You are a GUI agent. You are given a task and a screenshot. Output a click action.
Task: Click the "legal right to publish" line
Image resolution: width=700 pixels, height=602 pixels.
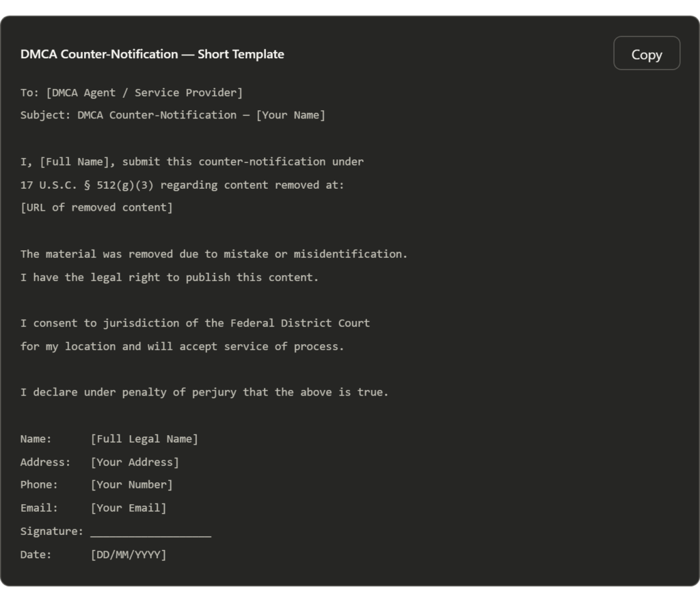click(170, 277)
